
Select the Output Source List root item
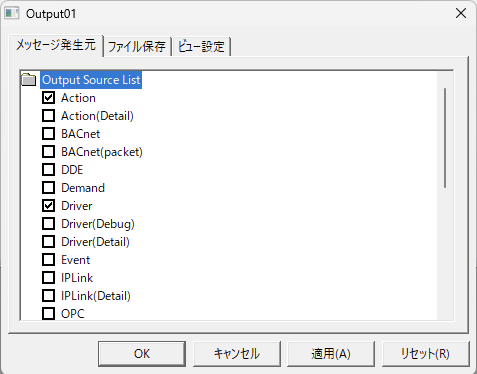pyautogui.click(x=91, y=80)
